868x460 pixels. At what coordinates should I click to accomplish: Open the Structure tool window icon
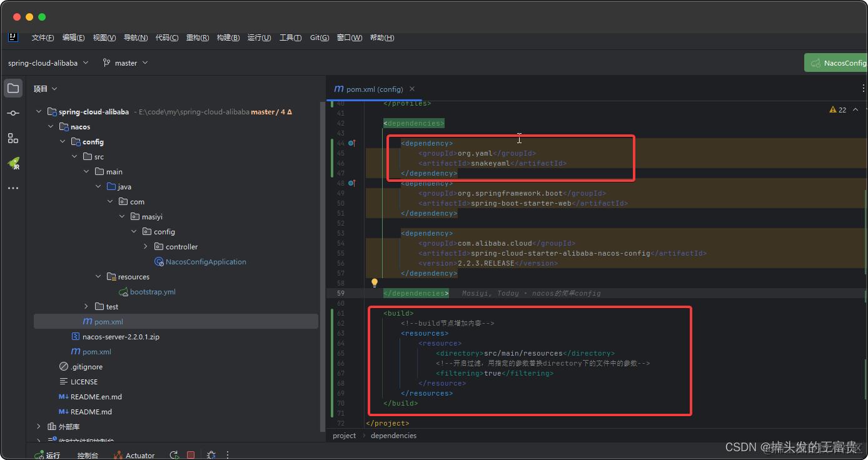pos(13,138)
